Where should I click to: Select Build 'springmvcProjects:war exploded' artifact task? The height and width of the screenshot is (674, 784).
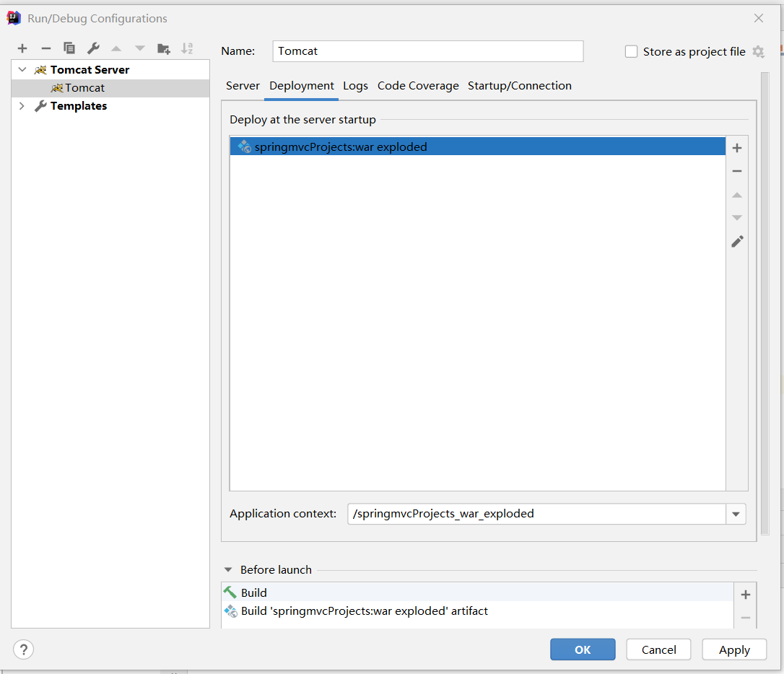(477, 611)
